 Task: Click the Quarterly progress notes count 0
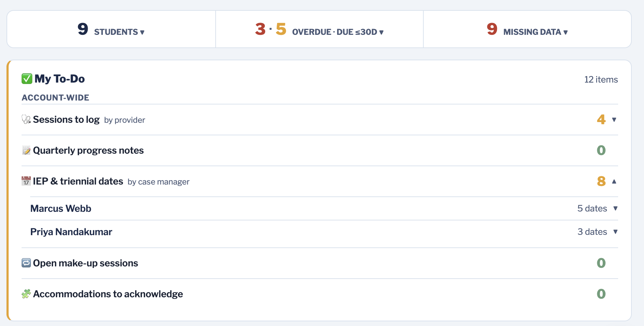pos(601,150)
